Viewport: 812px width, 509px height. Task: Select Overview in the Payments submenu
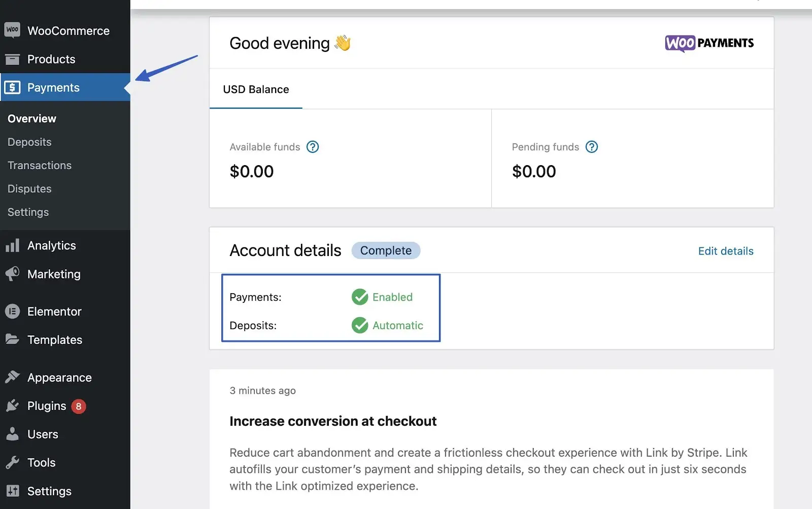[31, 118]
